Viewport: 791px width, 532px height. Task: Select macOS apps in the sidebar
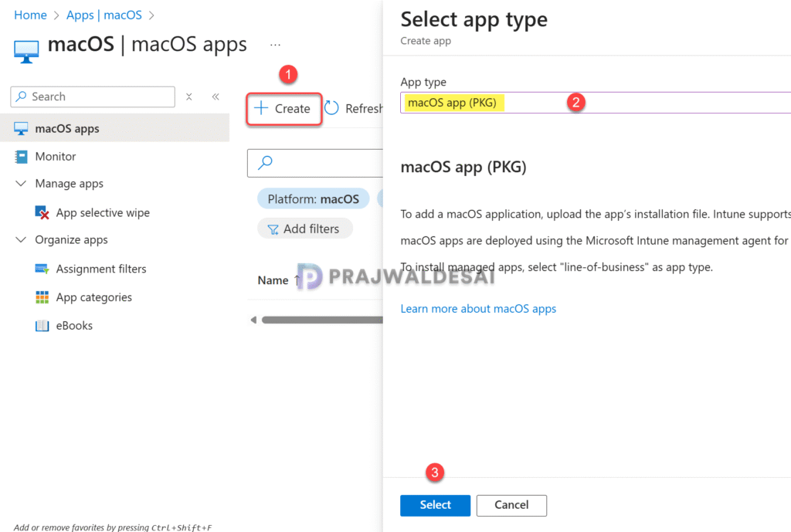[x=114, y=128]
